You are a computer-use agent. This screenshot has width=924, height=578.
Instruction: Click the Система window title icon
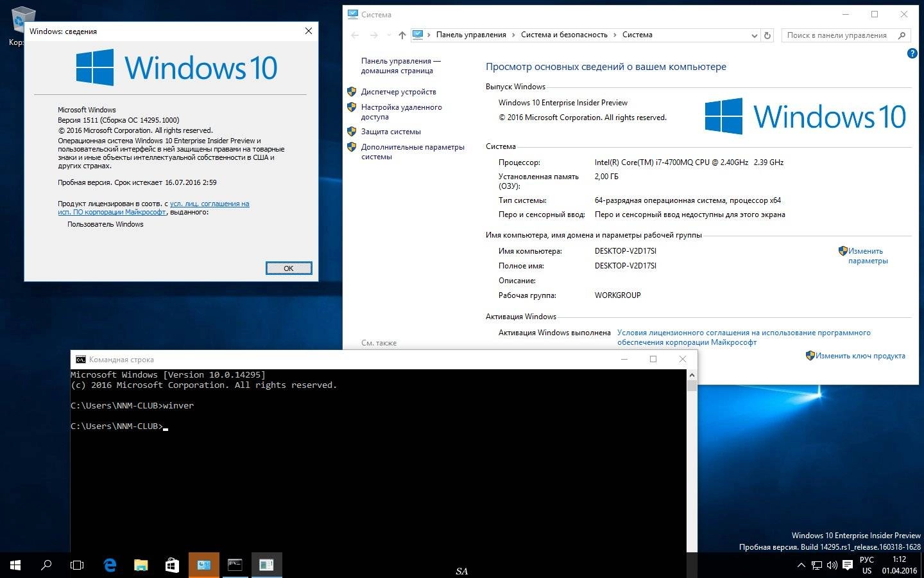pos(352,14)
